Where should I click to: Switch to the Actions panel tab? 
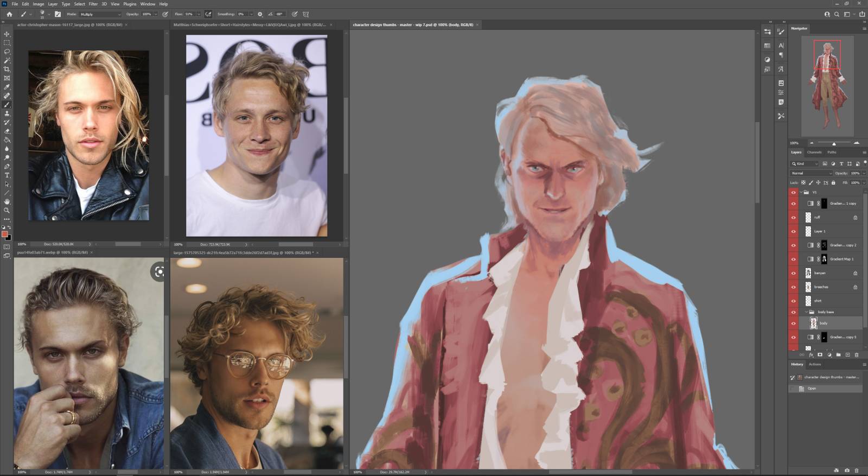[815, 365]
